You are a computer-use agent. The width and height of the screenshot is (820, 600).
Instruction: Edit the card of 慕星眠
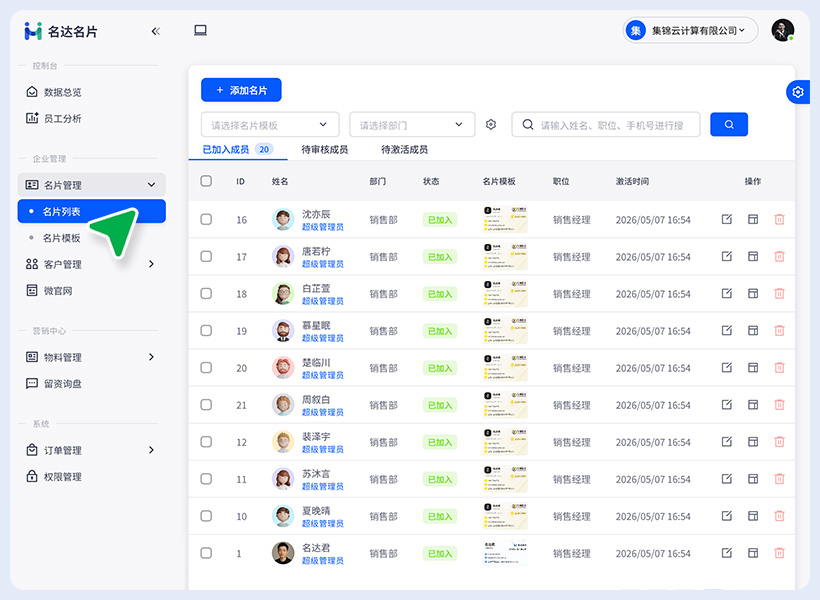[x=726, y=331]
